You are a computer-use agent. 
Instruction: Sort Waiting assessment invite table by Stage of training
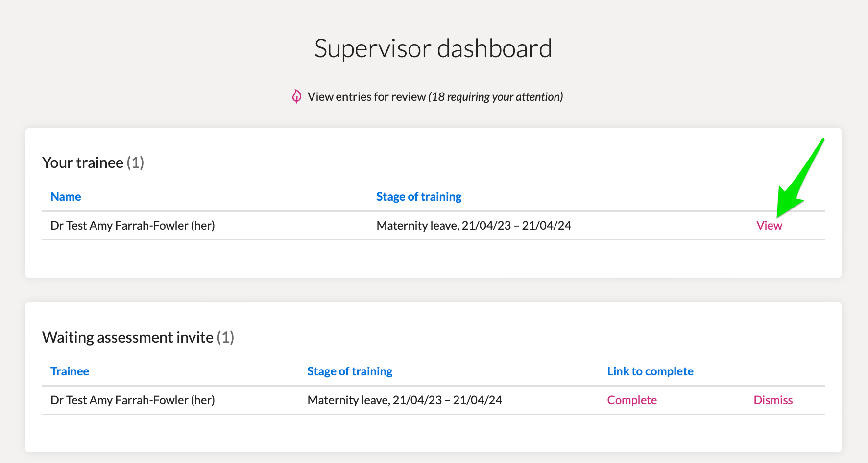point(350,371)
